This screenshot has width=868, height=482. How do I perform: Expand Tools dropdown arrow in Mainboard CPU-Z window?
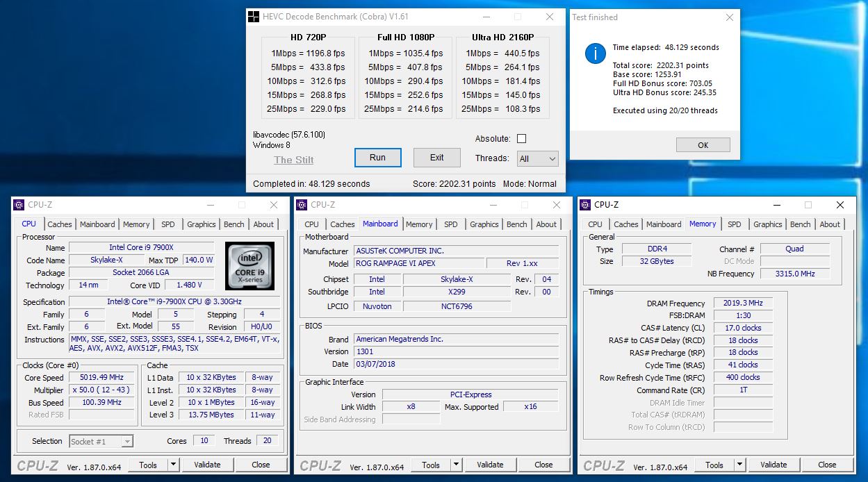click(x=456, y=465)
